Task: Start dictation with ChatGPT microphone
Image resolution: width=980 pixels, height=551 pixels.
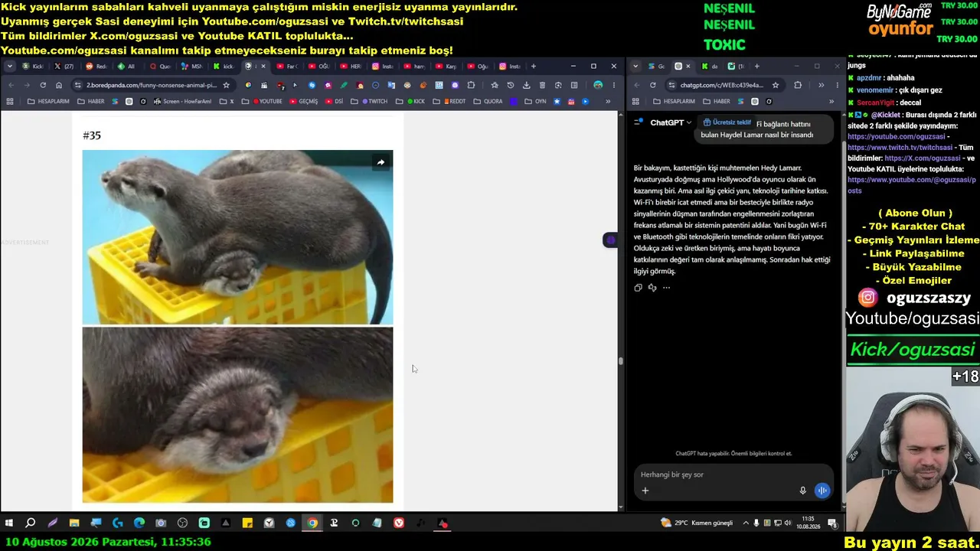Action: 802,491
